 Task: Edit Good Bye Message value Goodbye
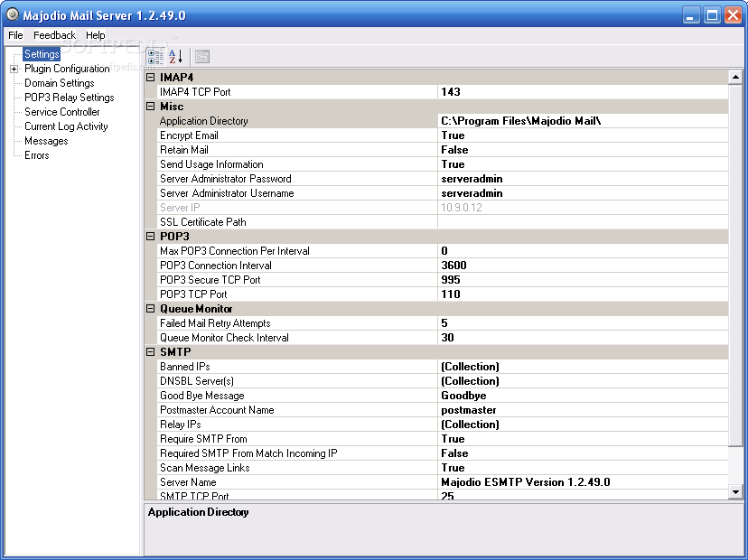point(583,396)
